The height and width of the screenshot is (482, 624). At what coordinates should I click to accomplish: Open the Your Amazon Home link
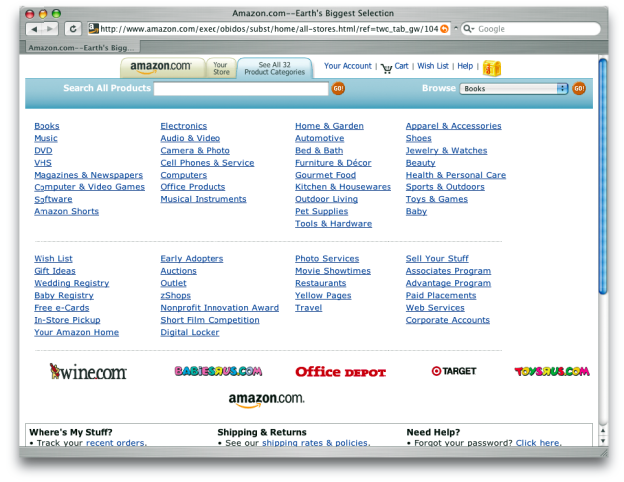click(x=76, y=333)
